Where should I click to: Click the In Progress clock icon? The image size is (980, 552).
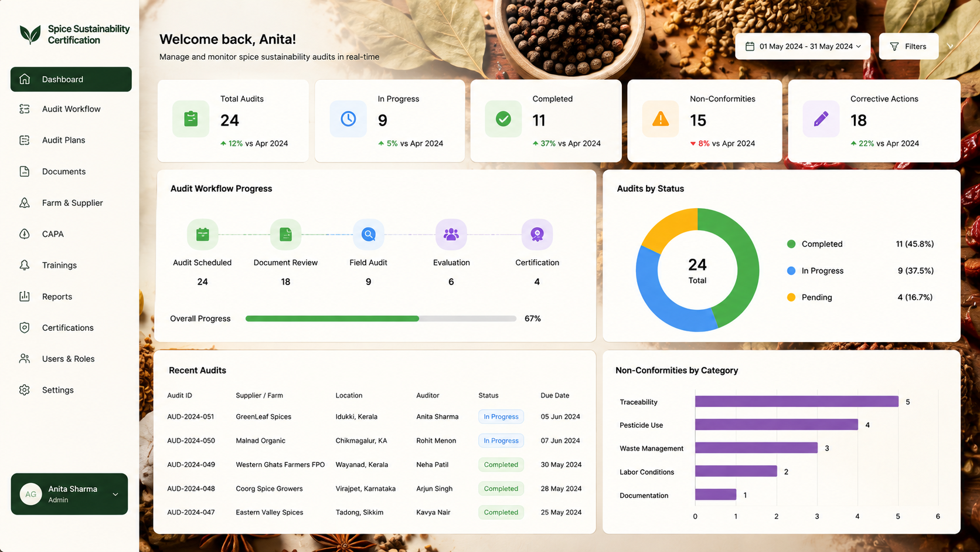click(x=348, y=119)
